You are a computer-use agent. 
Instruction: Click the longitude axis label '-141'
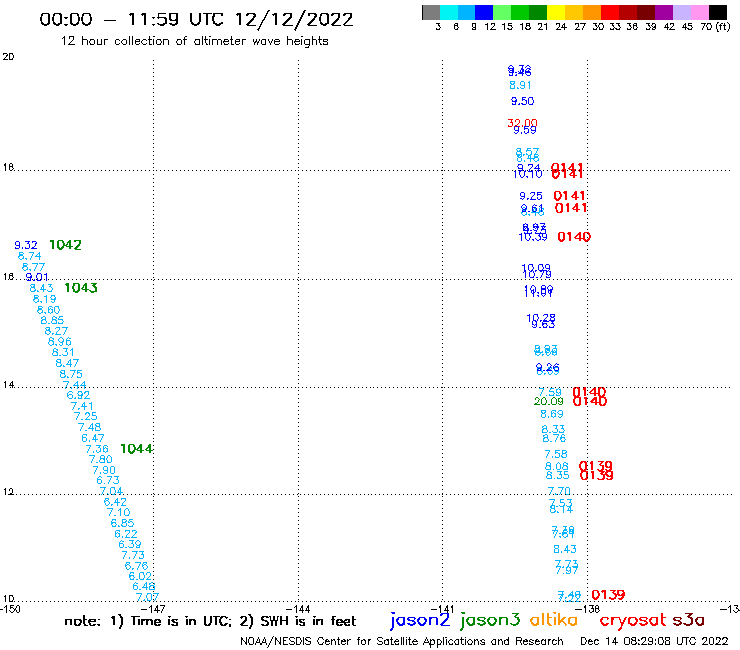(x=443, y=609)
